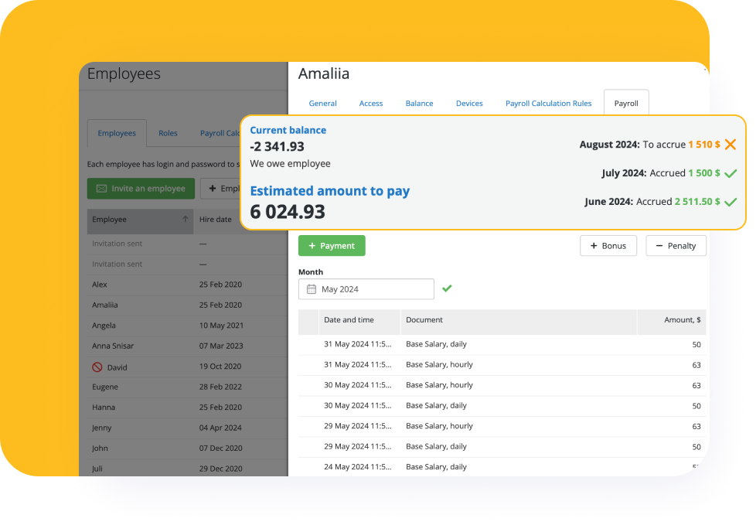Click the Invite an employee button

[141, 188]
